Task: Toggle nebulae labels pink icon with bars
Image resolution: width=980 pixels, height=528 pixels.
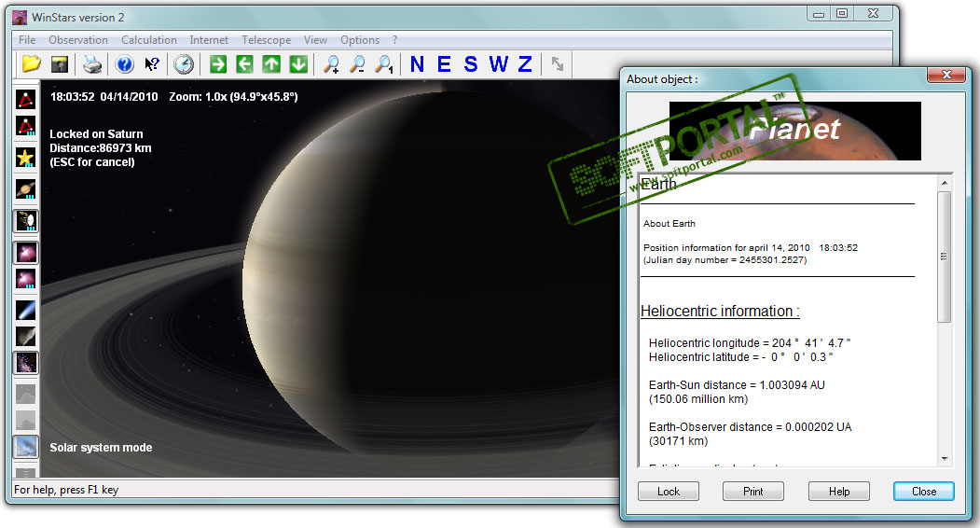Action: (25, 279)
